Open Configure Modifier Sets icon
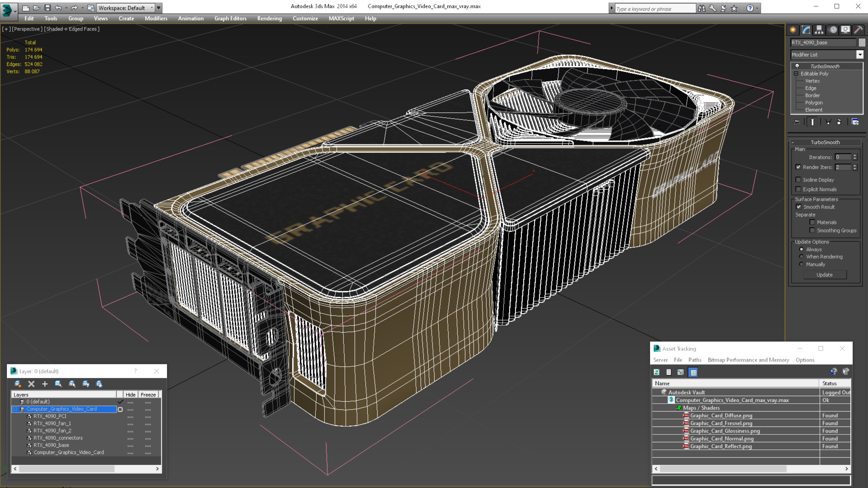 point(855,122)
